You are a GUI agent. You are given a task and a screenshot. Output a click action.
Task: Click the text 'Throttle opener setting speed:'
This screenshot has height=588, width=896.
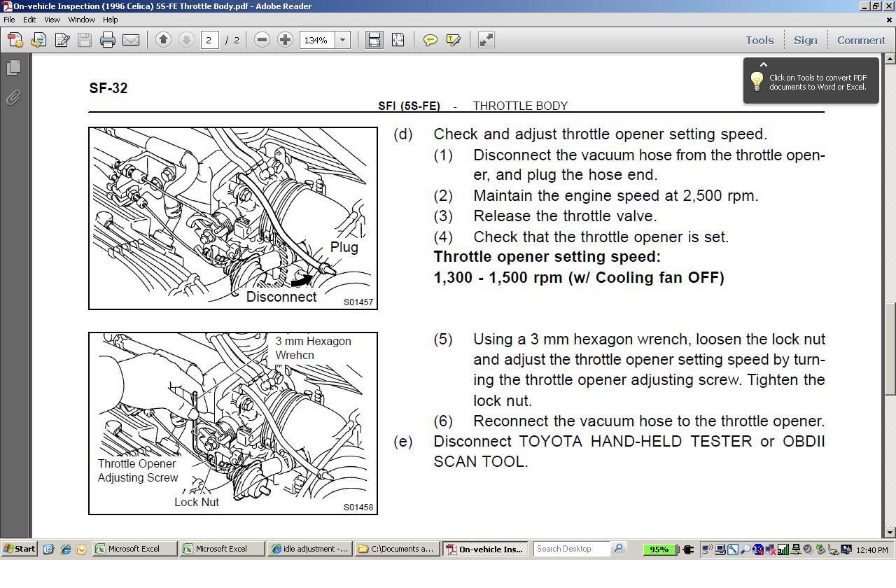click(547, 257)
